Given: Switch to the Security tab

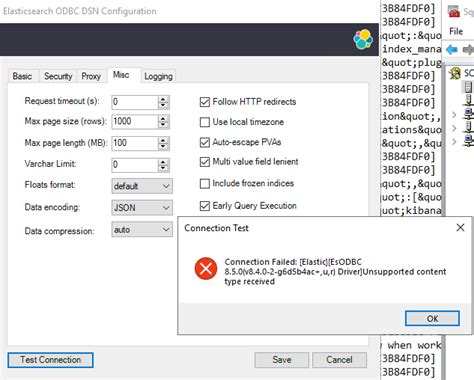Looking at the screenshot, I should point(58,76).
